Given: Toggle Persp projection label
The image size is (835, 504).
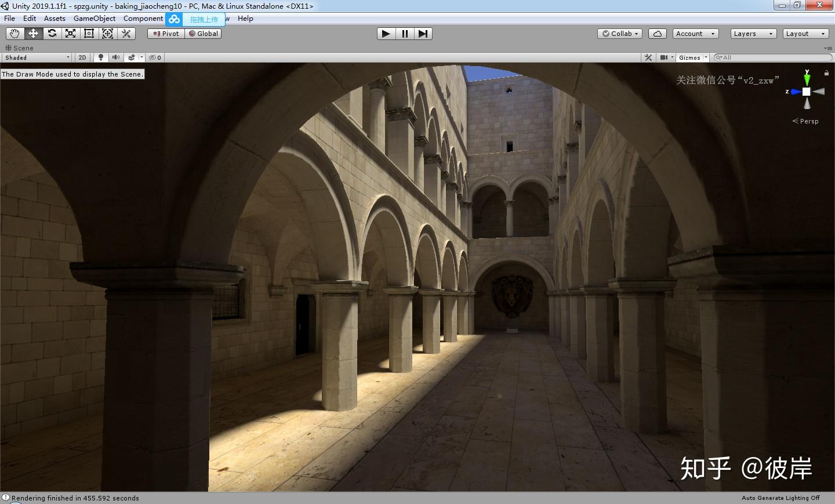Looking at the screenshot, I should (x=805, y=121).
